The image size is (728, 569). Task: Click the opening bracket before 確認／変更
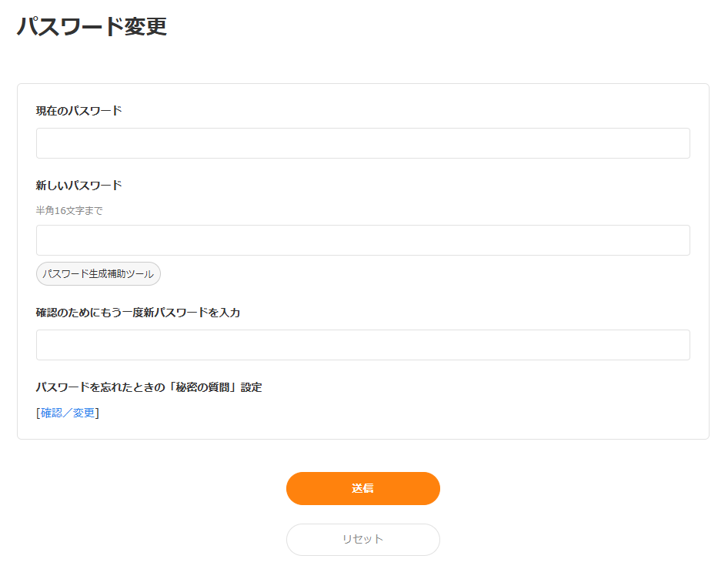38,413
